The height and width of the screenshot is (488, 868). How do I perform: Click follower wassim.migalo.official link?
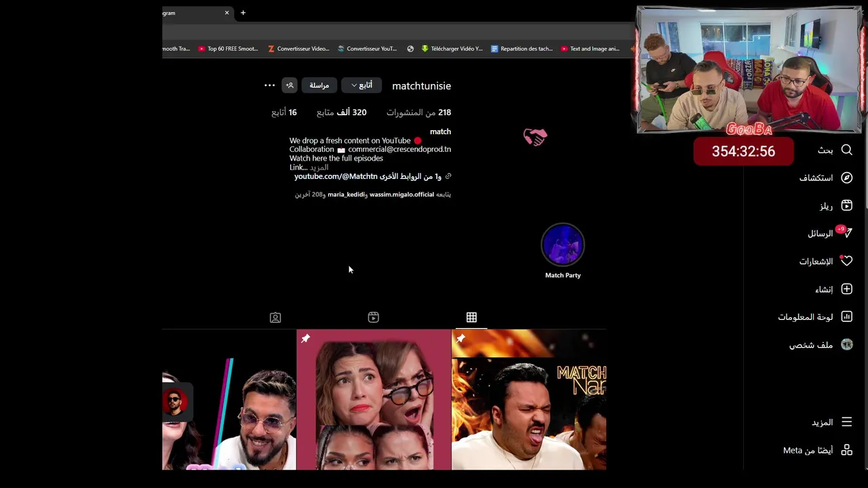[x=401, y=195]
